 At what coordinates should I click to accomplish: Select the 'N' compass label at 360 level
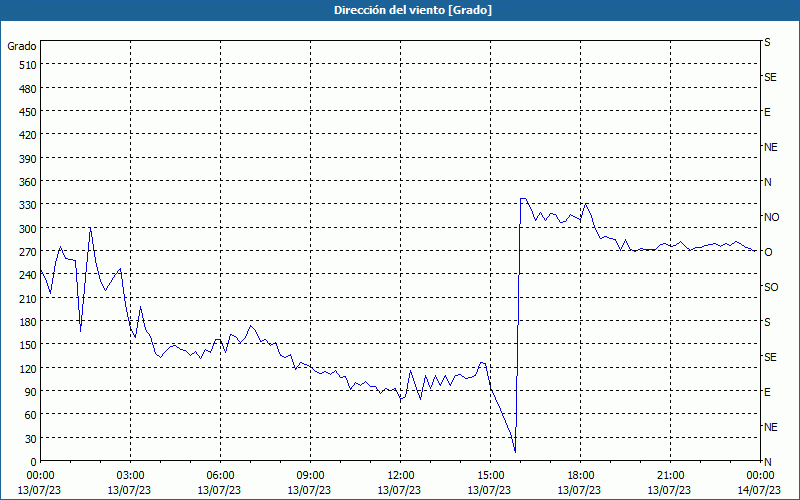(767, 182)
